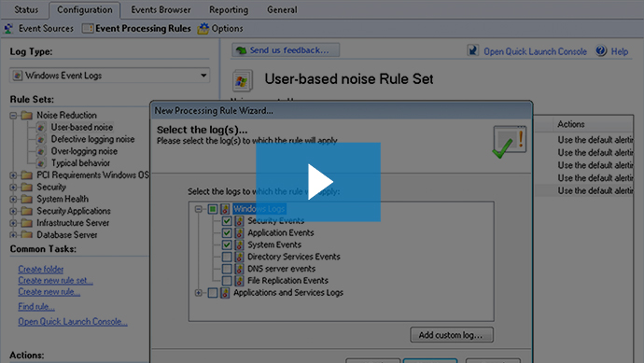Click Applications and Services Logs icon

[x=225, y=293]
